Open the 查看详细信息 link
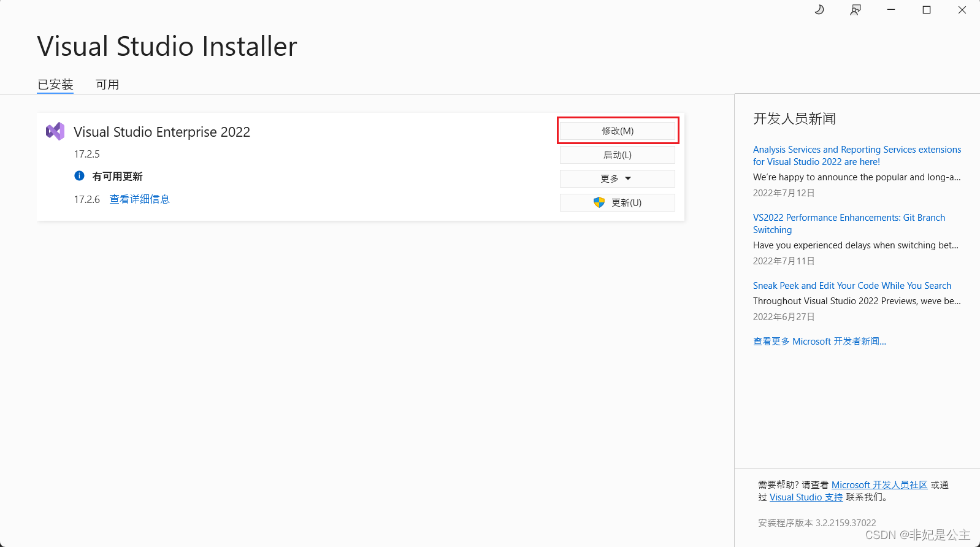This screenshot has height=547, width=980. point(139,199)
